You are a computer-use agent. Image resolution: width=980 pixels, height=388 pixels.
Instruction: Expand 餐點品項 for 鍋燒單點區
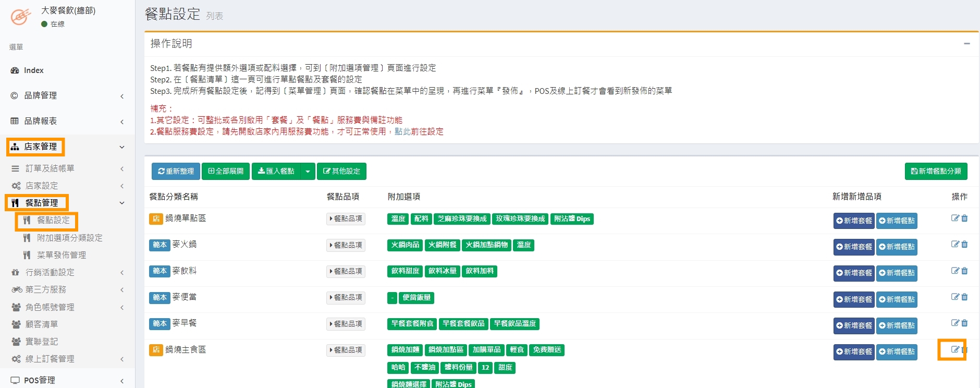[x=346, y=219]
